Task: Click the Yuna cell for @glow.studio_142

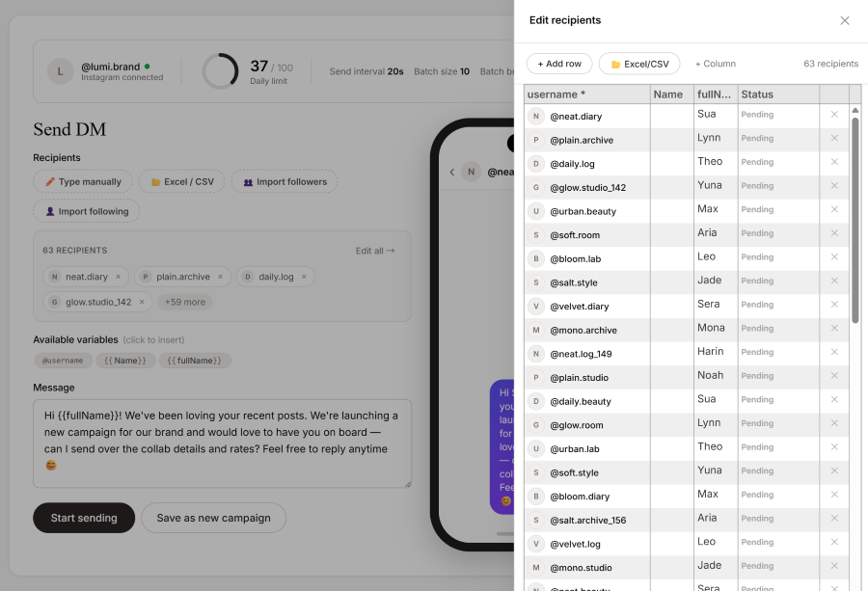Action: [716, 188]
